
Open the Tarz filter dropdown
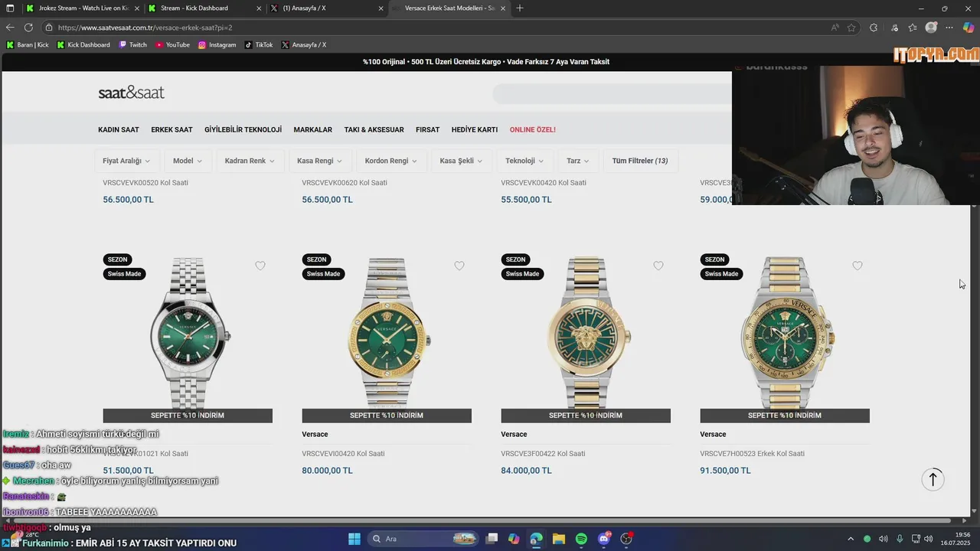coord(578,161)
